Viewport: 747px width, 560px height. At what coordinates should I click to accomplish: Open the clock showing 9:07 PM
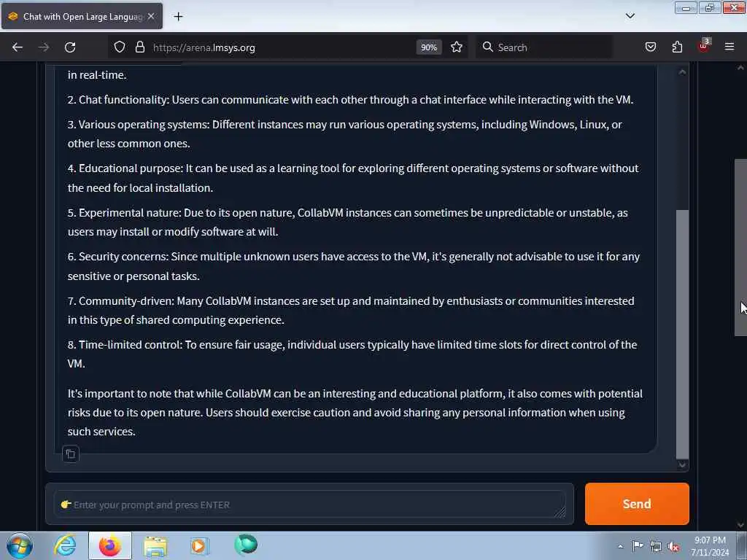coord(710,546)
